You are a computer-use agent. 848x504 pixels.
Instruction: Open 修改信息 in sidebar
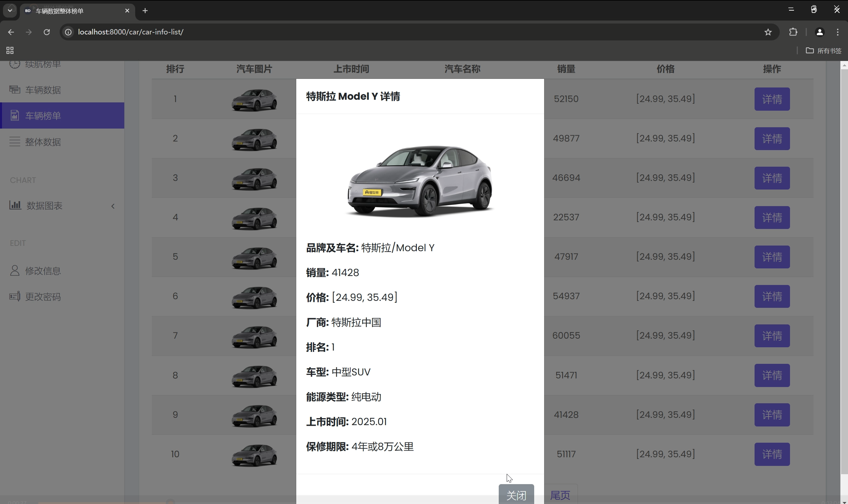(x=62, y=271)
